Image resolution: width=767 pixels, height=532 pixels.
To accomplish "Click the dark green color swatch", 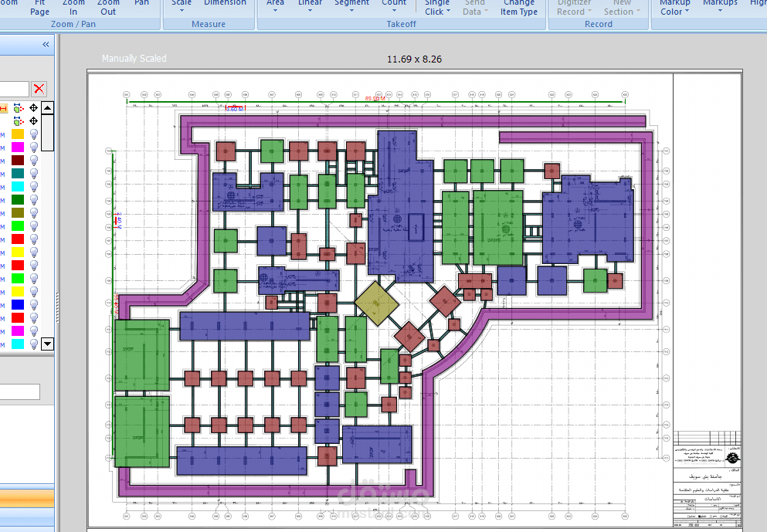I will click(18, 200).
